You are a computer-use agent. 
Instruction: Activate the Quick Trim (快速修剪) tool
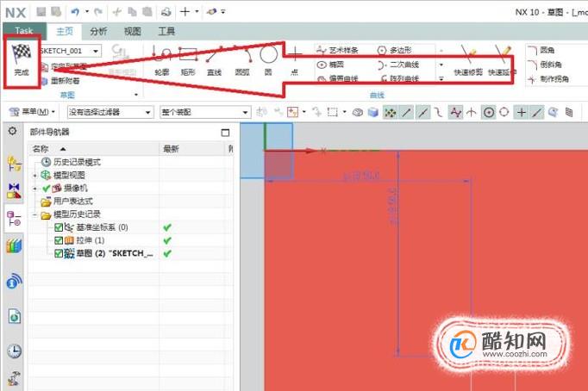pos(468,60)
